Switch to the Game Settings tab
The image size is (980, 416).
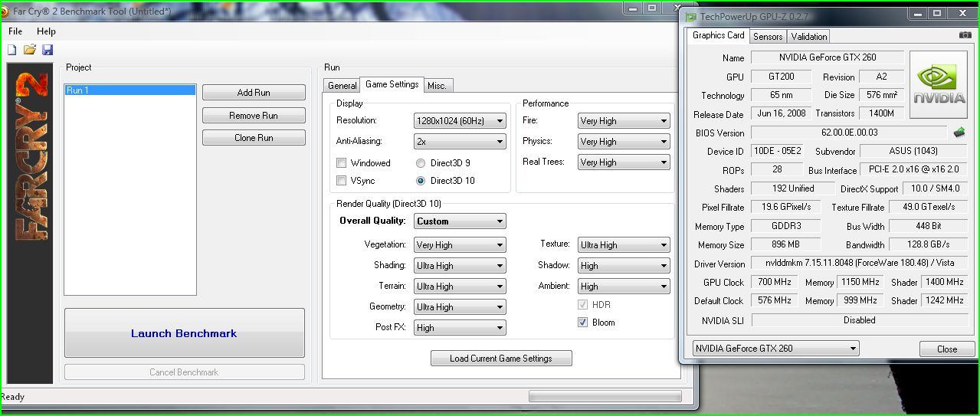coord(392,84)
